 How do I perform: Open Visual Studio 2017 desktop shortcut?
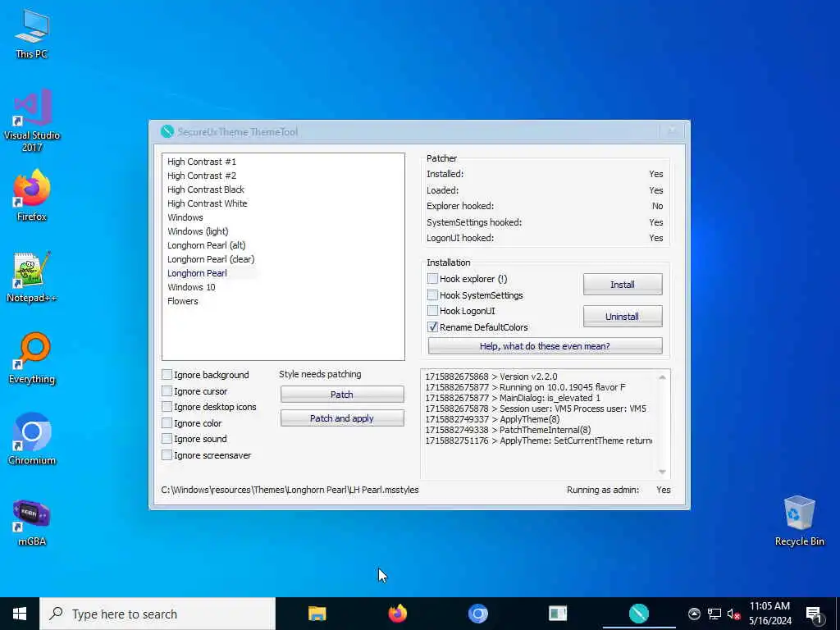[x=32, y=120]
